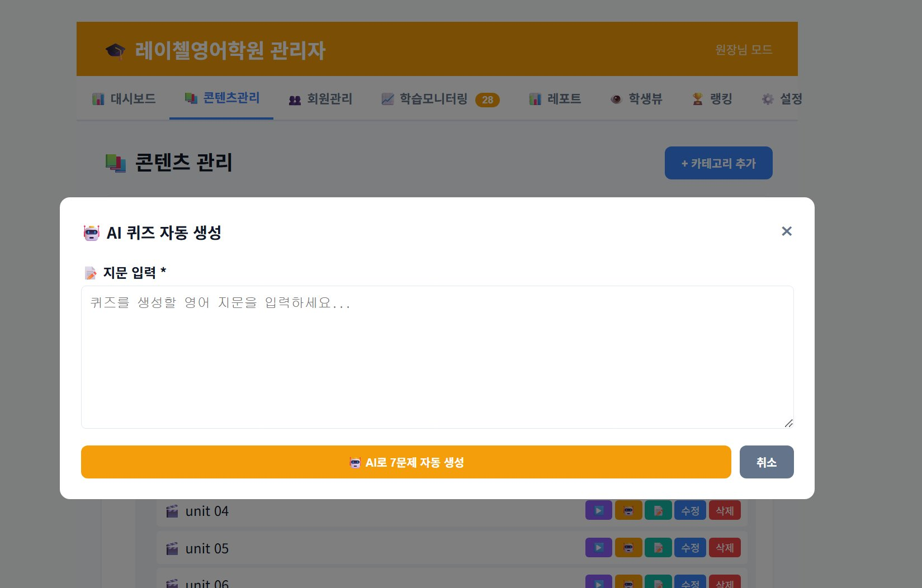Click the + 카테고리 추가 button
This screenshot has height=588, width=922.
pyautogui.click(x=718, y=163)
